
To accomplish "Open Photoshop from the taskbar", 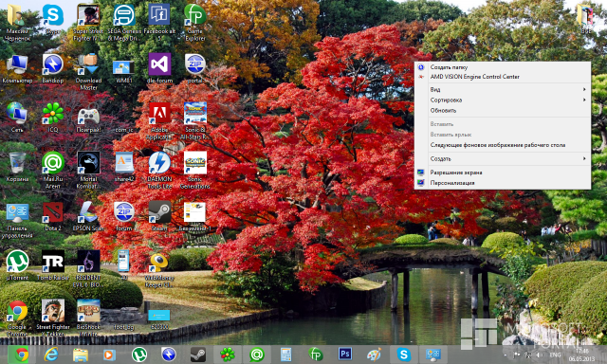I will [x=345, y=355].
